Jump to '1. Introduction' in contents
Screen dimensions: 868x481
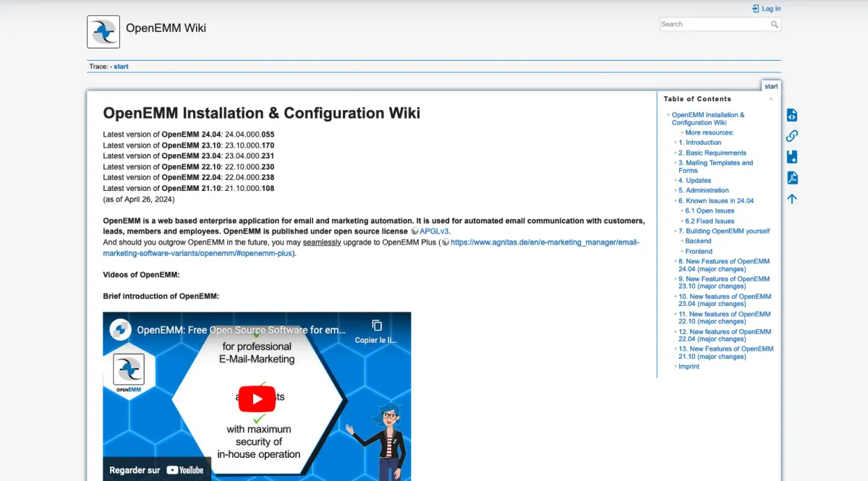click(699, 143)
